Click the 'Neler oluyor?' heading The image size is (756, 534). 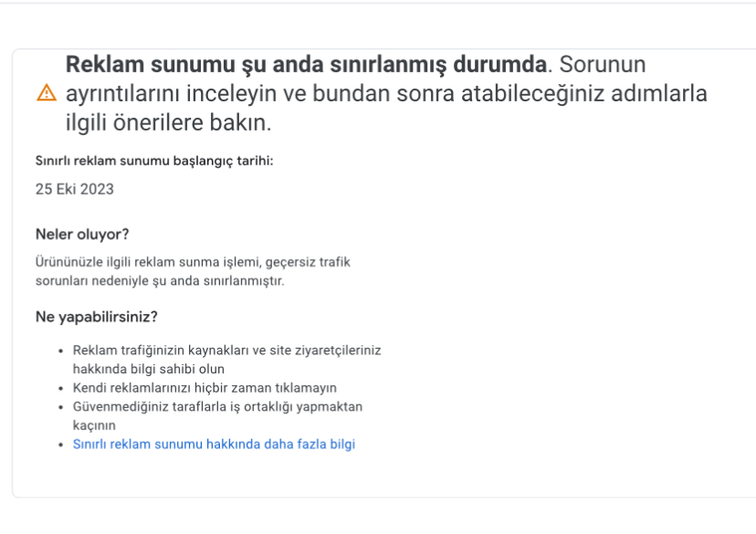click(82, 235)
